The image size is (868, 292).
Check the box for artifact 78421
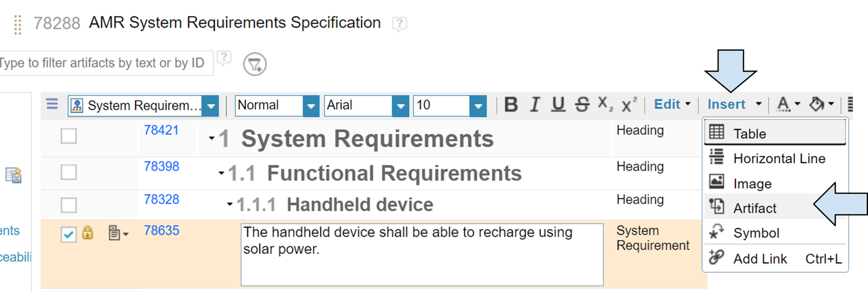[x=69, y=136]
